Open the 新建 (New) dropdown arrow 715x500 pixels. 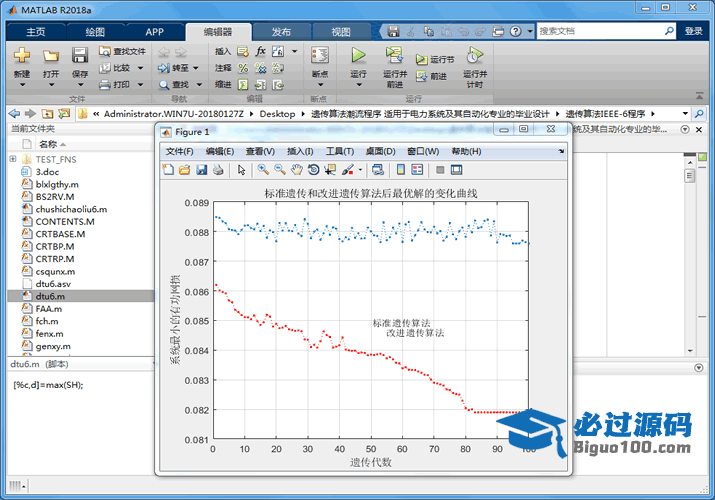21,86
